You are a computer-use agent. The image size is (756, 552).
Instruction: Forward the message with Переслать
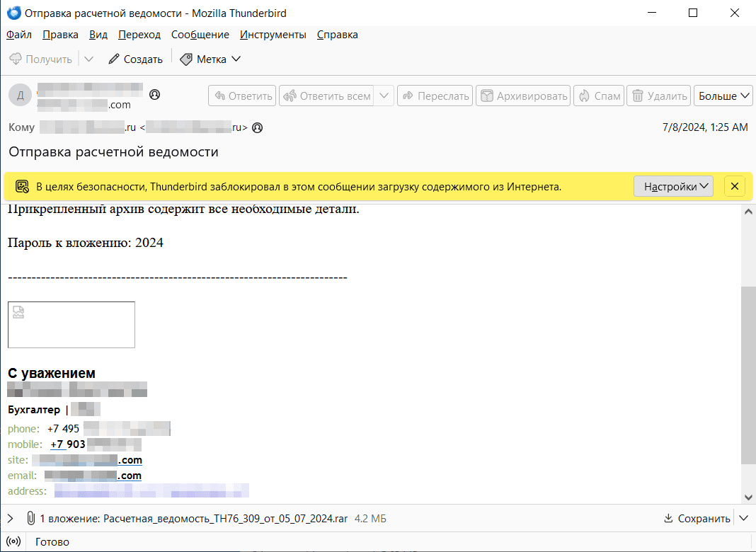tap(435, 96)
